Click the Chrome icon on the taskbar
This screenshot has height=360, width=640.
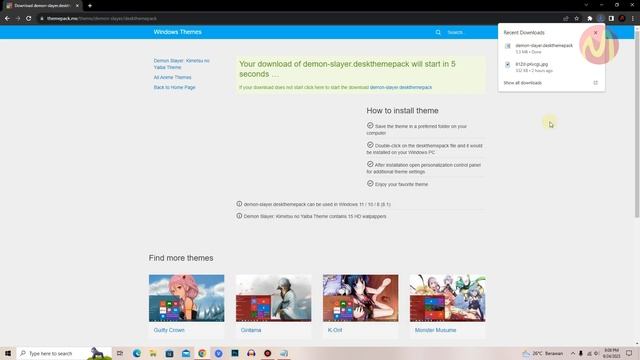(202, 353)
